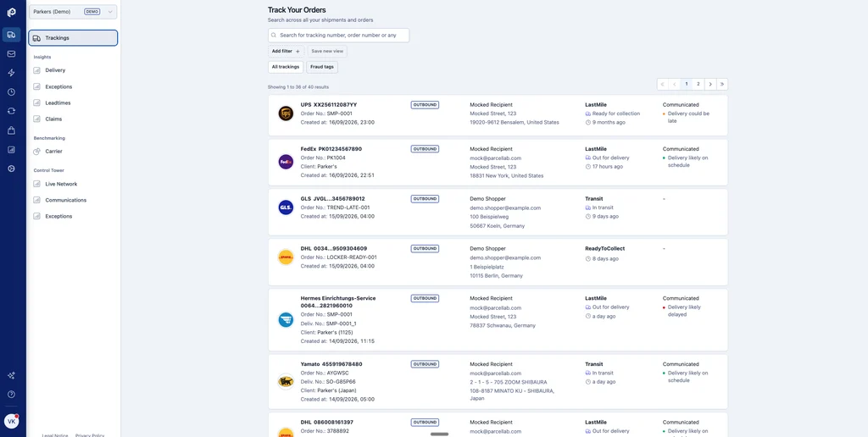This screenshot has width=868, height=437.
Task: Select the Fraud tags view
Action: (321, 67)
